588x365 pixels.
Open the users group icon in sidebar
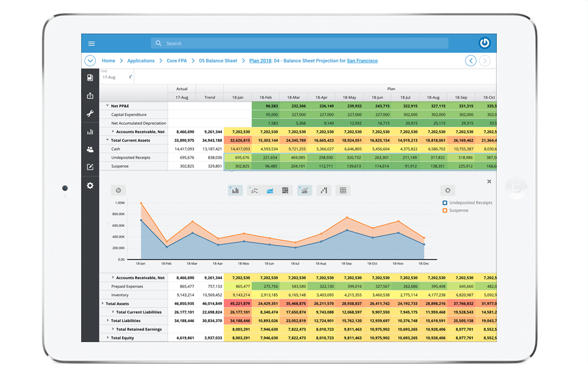(90, 149)
